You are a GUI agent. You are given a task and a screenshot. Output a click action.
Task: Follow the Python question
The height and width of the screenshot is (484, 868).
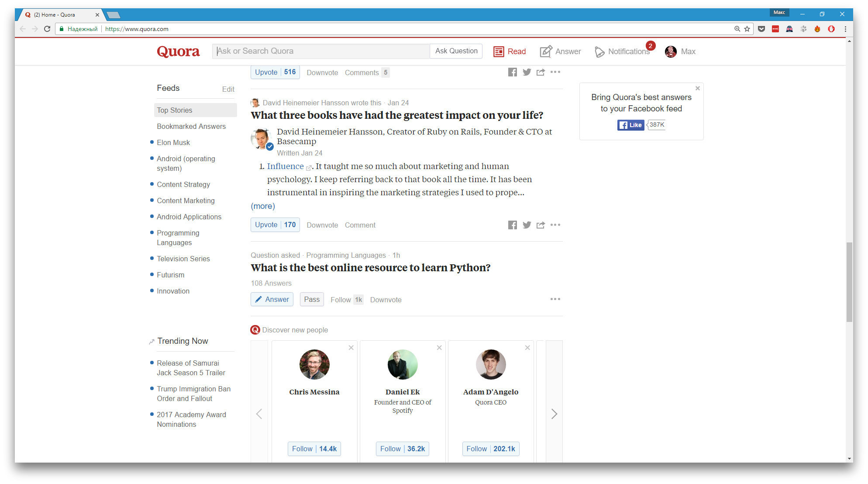coord(341,300)
